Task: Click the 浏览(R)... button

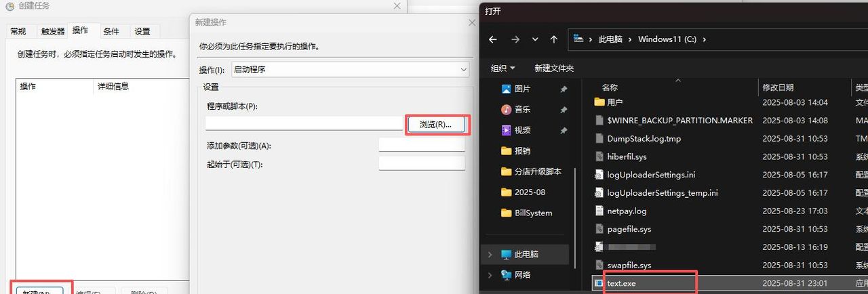Action: (436, 125)
